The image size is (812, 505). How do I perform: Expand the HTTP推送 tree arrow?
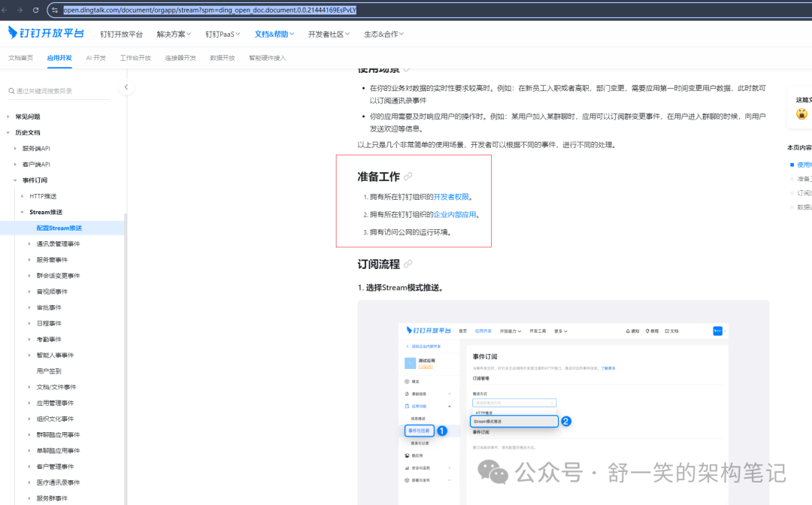point(23,196)
